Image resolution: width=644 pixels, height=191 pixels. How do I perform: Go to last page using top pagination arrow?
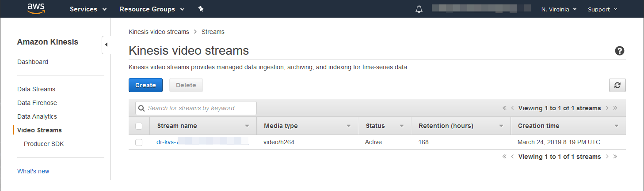pyautogui.click(x=615, y=108)
